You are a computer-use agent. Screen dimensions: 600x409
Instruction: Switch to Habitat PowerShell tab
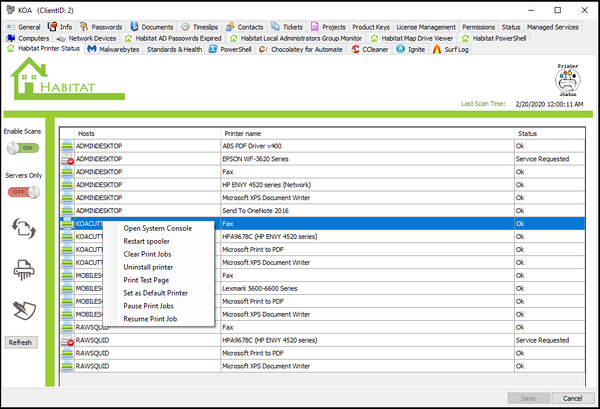coord(494,38)
